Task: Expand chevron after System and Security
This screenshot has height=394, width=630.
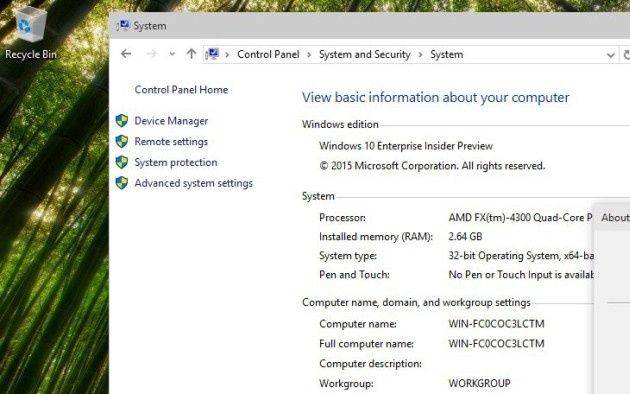Action: pos(420,55)
